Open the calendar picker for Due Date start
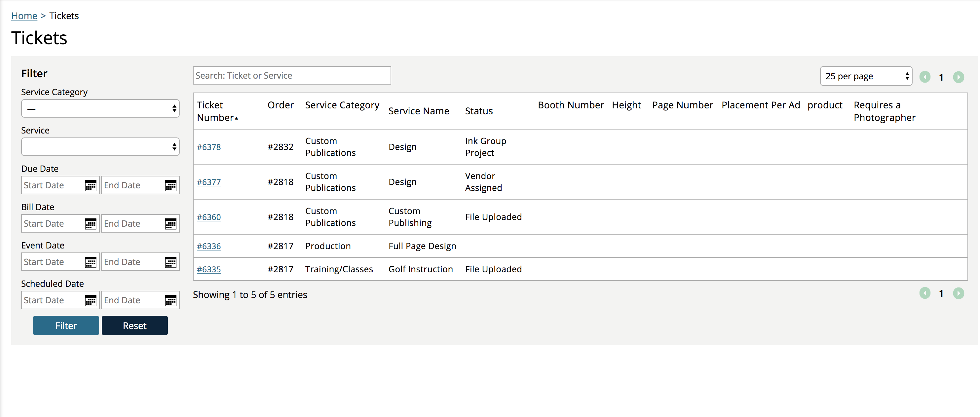This screenshot has height=417, width=980. point(90,185)
